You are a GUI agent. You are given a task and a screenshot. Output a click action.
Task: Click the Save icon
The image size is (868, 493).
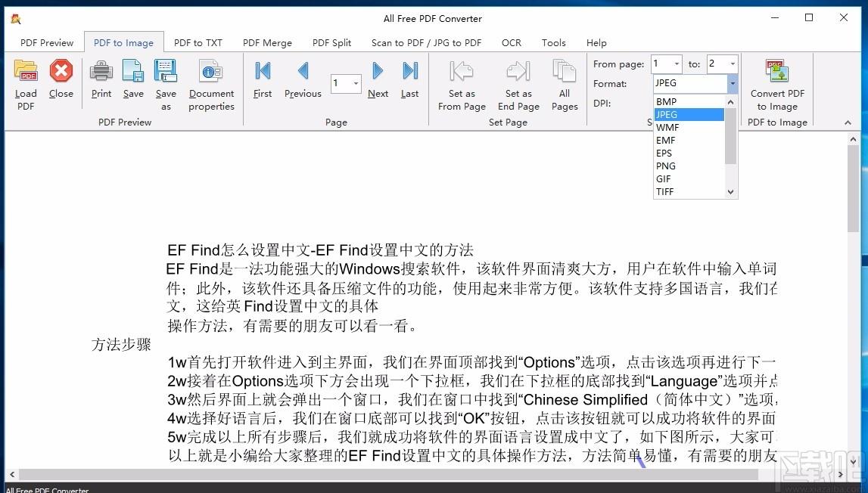133,71
